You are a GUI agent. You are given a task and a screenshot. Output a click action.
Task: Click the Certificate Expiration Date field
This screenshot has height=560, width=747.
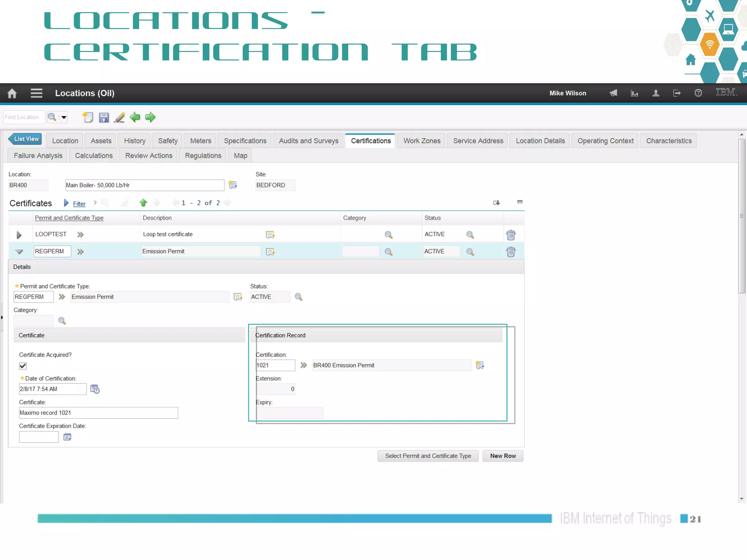[39, 437]
